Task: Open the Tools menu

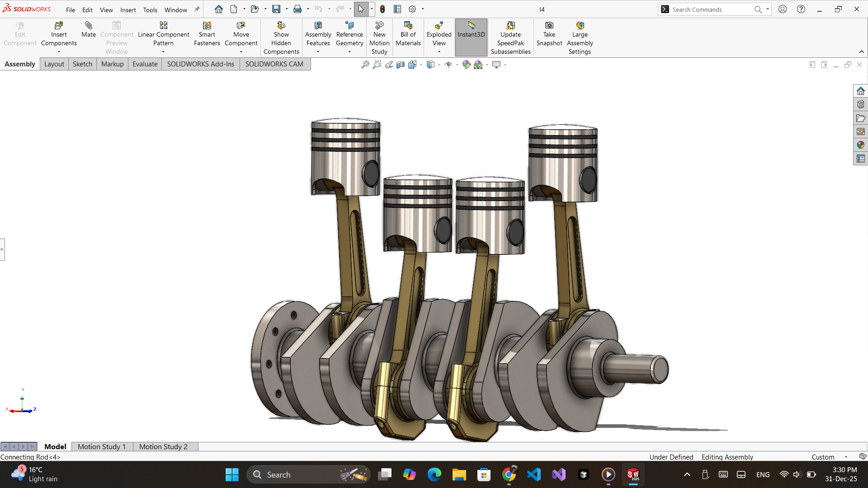Action: click(x=150, y=10)
